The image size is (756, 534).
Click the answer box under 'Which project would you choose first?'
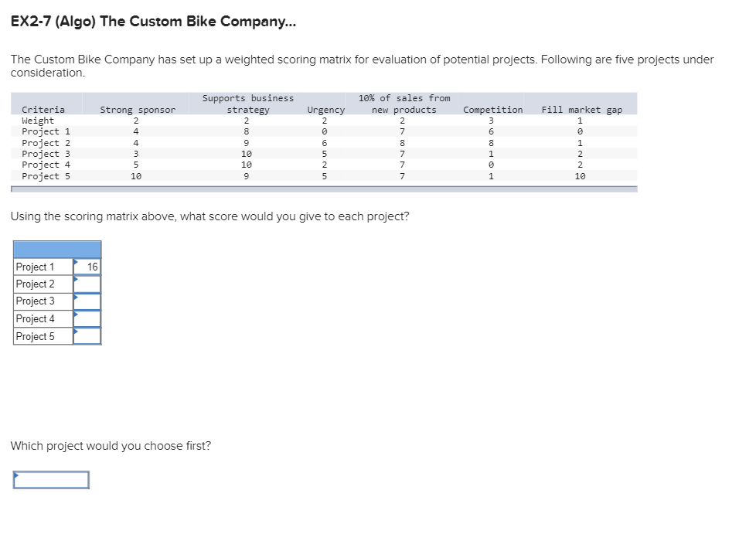pyautogui.click(x=50, y=479)
